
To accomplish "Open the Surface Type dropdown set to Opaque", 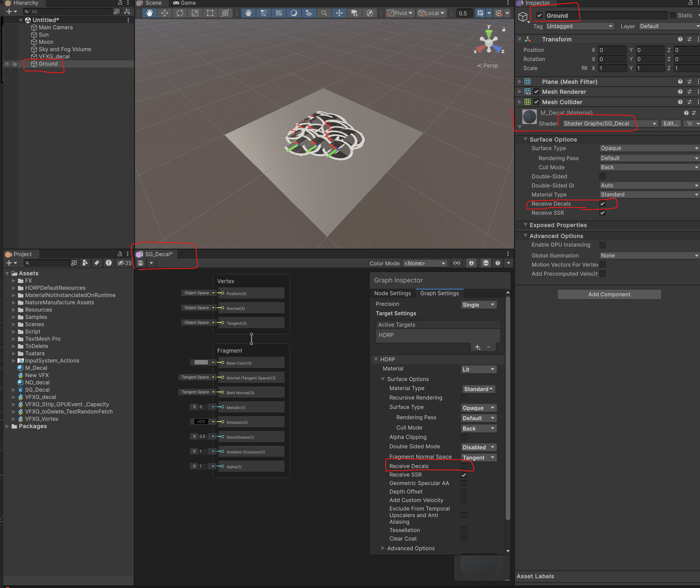I will pos(648,148).
